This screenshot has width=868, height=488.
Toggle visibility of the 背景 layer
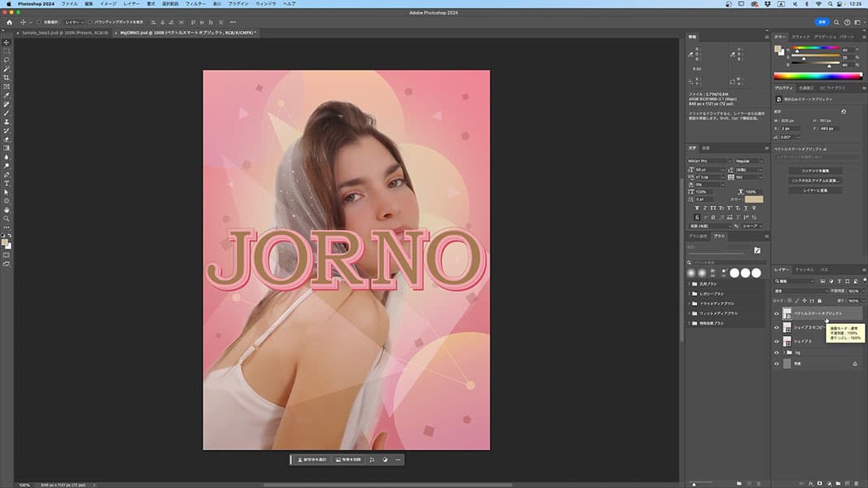click(x=776, y=364)
